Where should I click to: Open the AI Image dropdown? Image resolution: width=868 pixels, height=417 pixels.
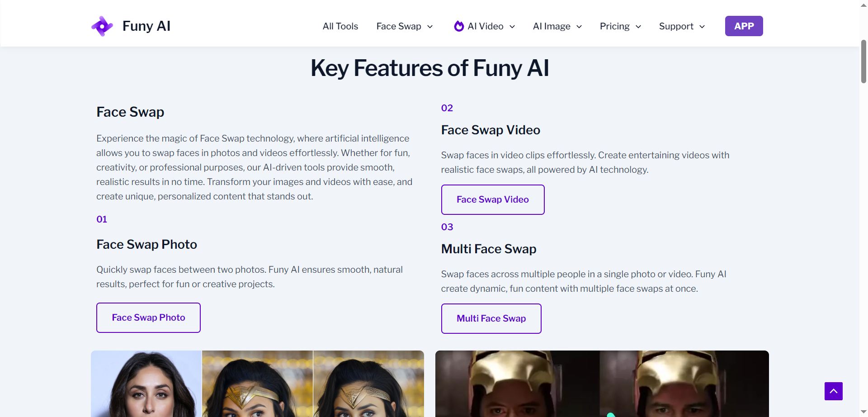click(557, 26)
